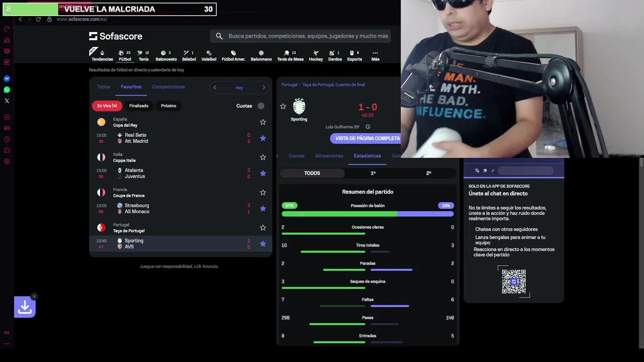Open the Cuotas match tab
Viewport: 644px width, 362px height.
(296, 156)
